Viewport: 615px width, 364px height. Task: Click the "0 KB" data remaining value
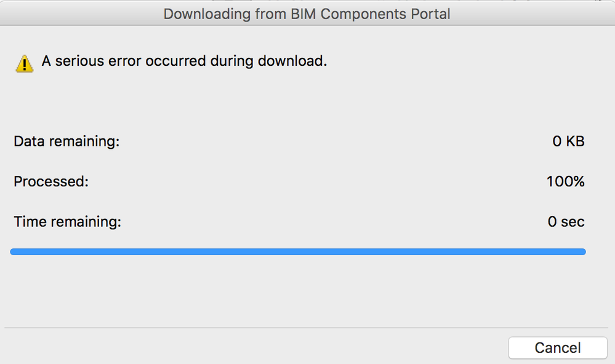[x=568, y=141]
